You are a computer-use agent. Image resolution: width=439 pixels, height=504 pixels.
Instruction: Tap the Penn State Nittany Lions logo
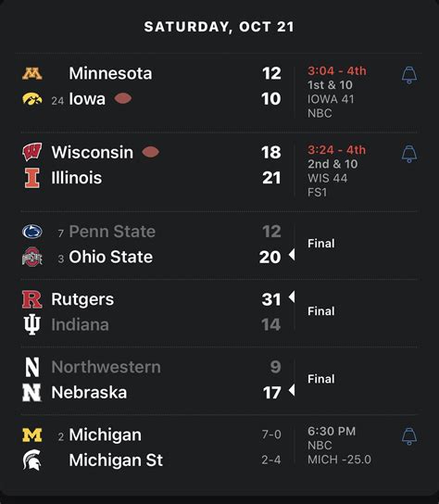click(32, 232)
